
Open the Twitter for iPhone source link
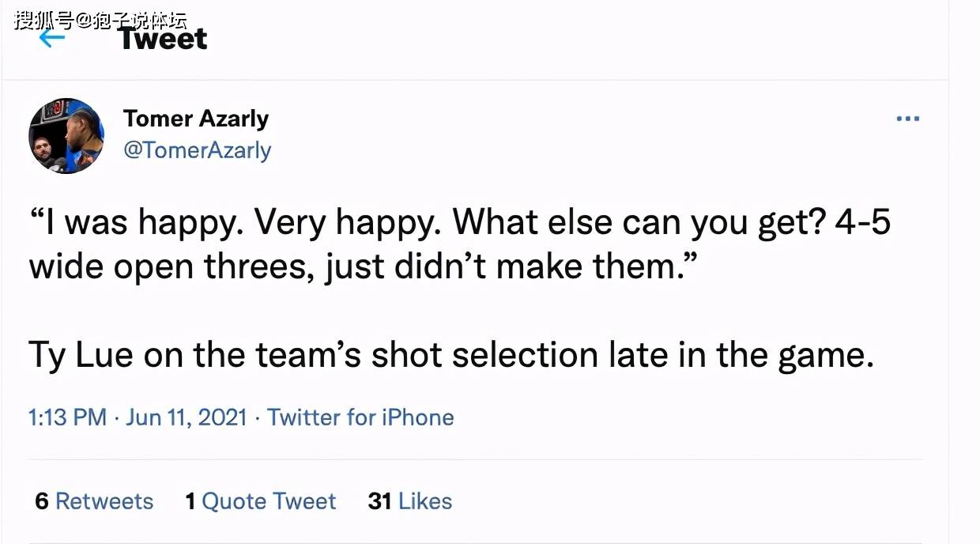pyautogui.click(x=360, y=417)
